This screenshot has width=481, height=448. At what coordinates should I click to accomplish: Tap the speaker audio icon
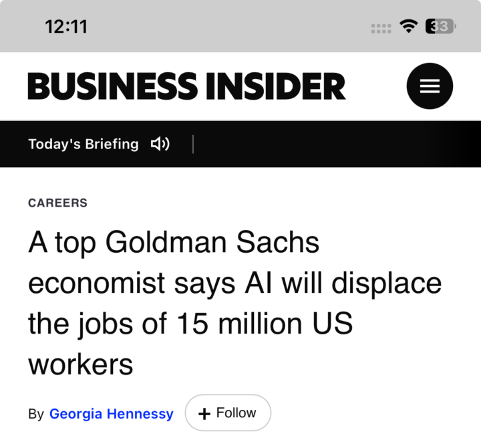click(x=160, y=144)
